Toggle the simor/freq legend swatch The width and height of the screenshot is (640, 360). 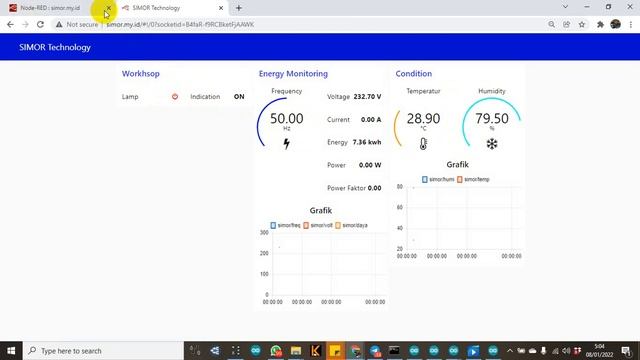pos(273,225)
